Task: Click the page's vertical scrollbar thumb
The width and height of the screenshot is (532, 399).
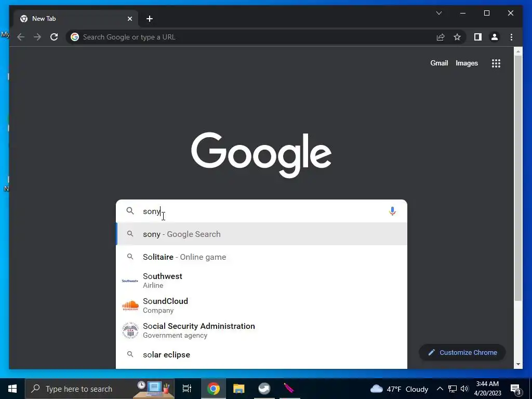Action: [x=518, y=178]
